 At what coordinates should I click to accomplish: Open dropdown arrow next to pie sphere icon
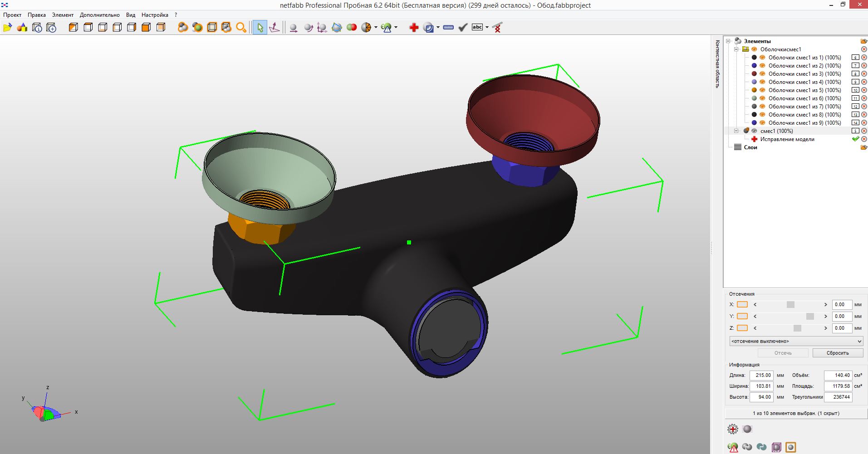(376, 28)
